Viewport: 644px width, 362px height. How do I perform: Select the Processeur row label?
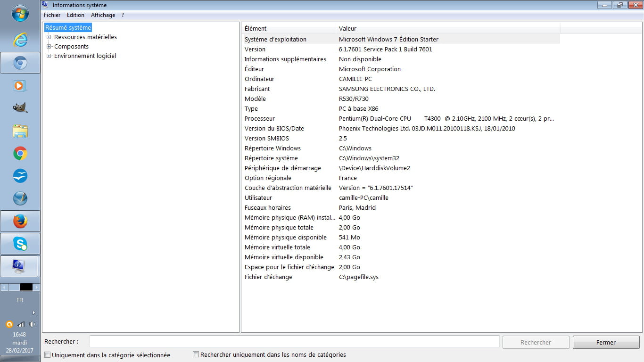(260, 118)
